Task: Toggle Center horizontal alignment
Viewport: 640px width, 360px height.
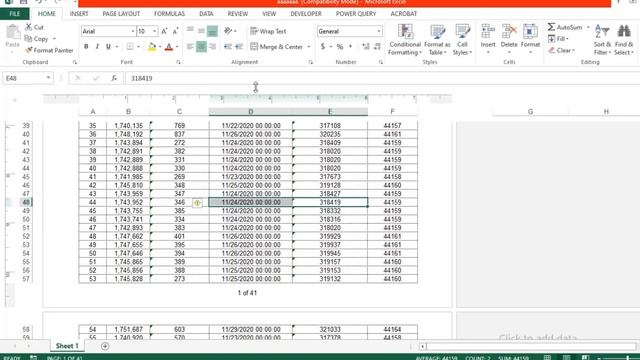Action: click(201, 47)
